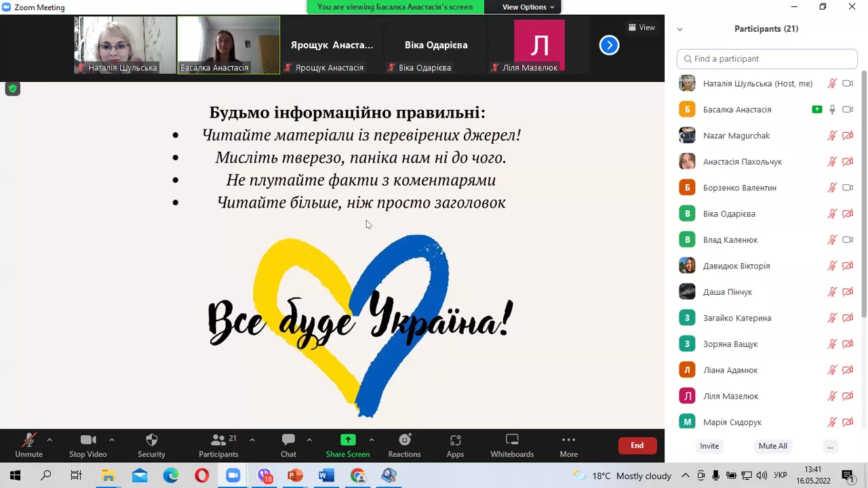Open the Whiteboards feature
Screen dimensions: 868x488
512,440
